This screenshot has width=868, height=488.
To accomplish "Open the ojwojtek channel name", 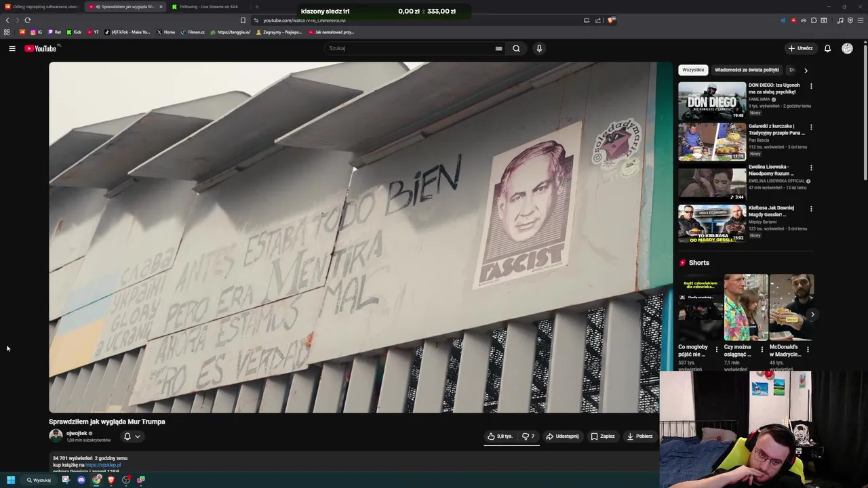I will pos(77,433).
